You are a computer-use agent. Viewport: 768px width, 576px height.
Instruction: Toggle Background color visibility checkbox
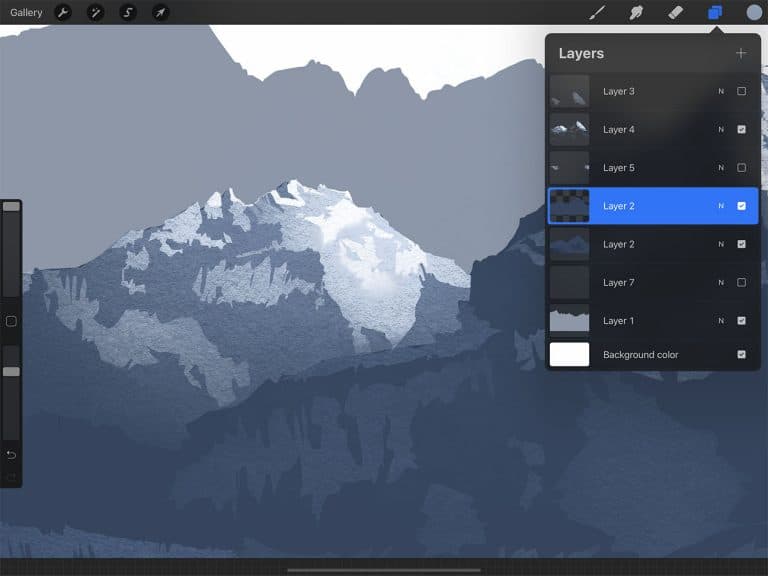click(742, 354)
